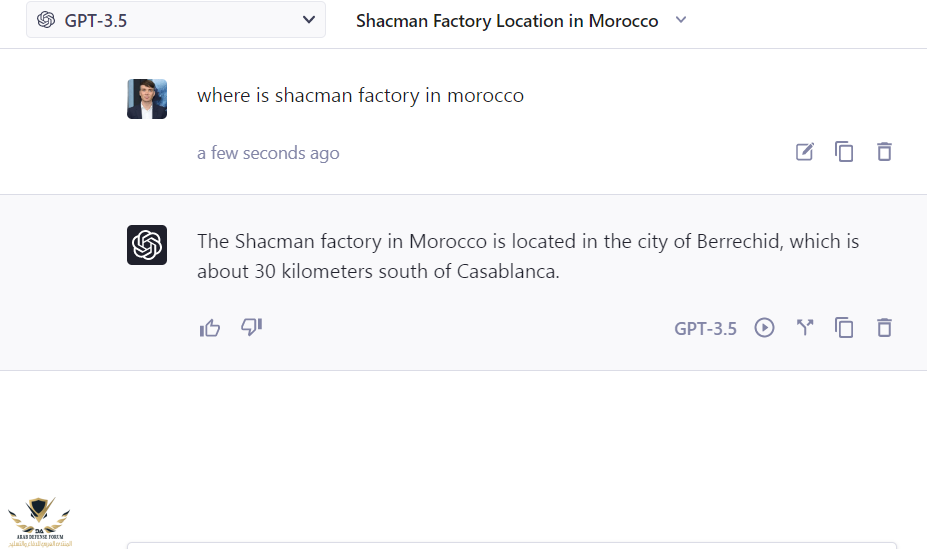Play the assistant response aloud
The height and width of the screenshot is (549, 927).
pos(764,328)
